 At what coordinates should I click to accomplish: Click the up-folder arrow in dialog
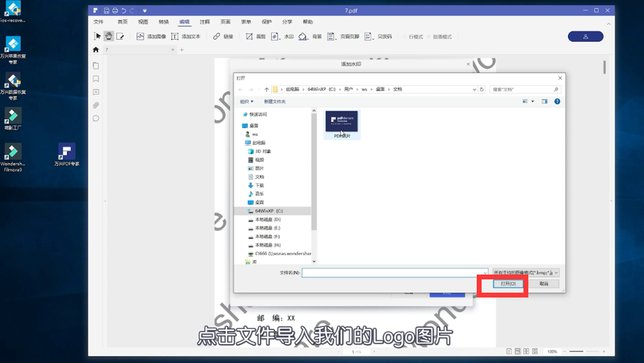pos(266,89)
